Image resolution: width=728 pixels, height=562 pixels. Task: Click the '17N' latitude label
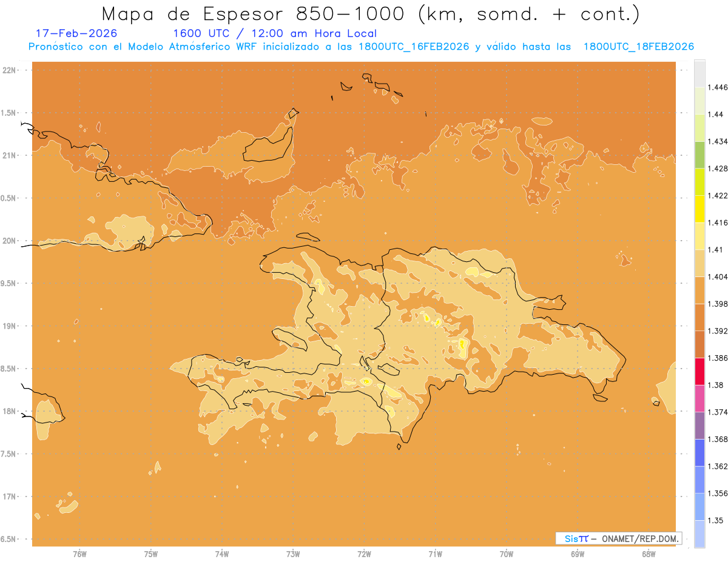pos(10,497)
